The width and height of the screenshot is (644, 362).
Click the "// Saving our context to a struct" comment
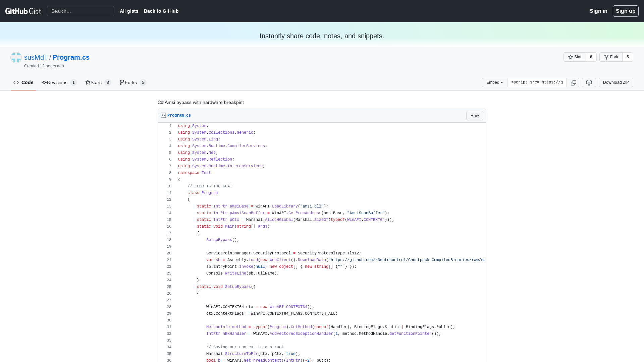245,347
